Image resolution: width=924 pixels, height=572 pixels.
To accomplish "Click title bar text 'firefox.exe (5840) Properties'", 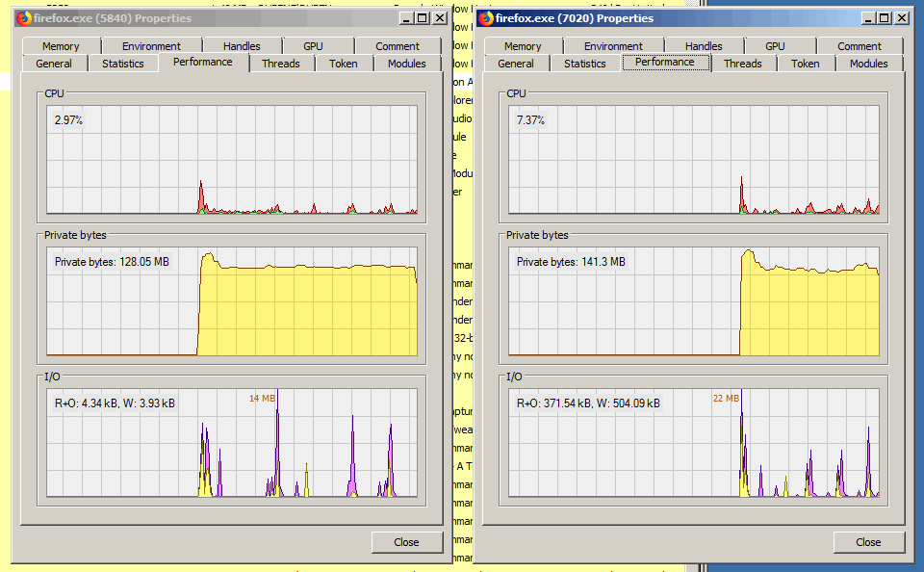I will [x=113, y=18].
